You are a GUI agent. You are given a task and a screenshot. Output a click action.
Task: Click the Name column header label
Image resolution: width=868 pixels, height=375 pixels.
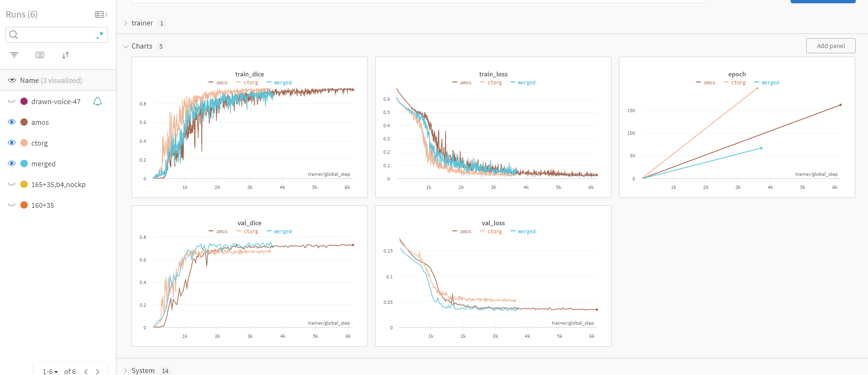pyautogui.click(x=29, y=81)
